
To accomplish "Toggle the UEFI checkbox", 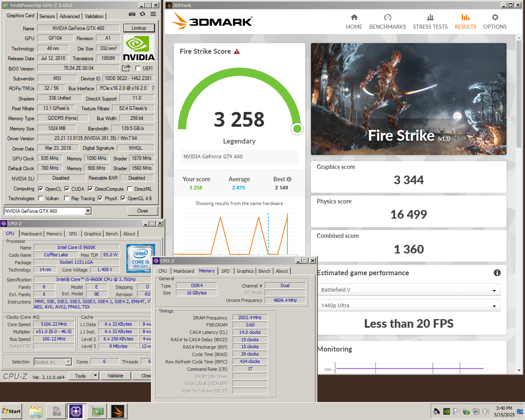I will coord(138,68).
